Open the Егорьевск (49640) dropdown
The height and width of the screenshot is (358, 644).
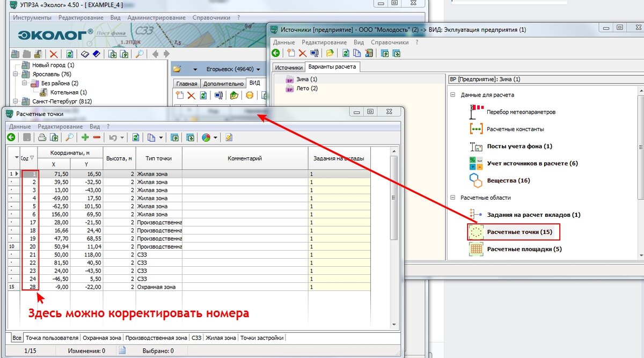(258, 69)
